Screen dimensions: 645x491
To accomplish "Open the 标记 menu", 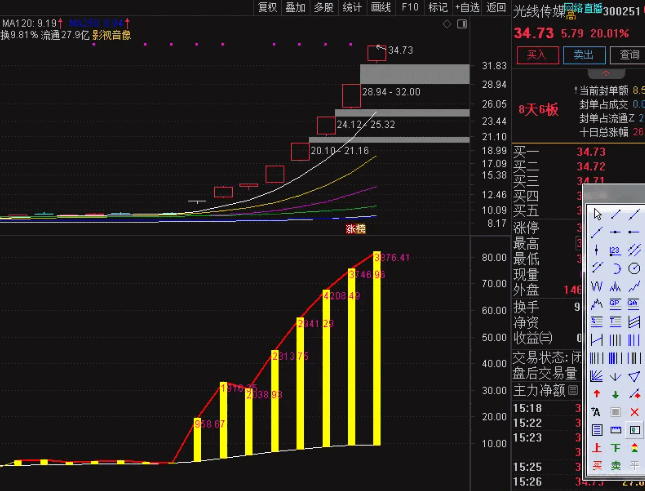I will 438,7.
